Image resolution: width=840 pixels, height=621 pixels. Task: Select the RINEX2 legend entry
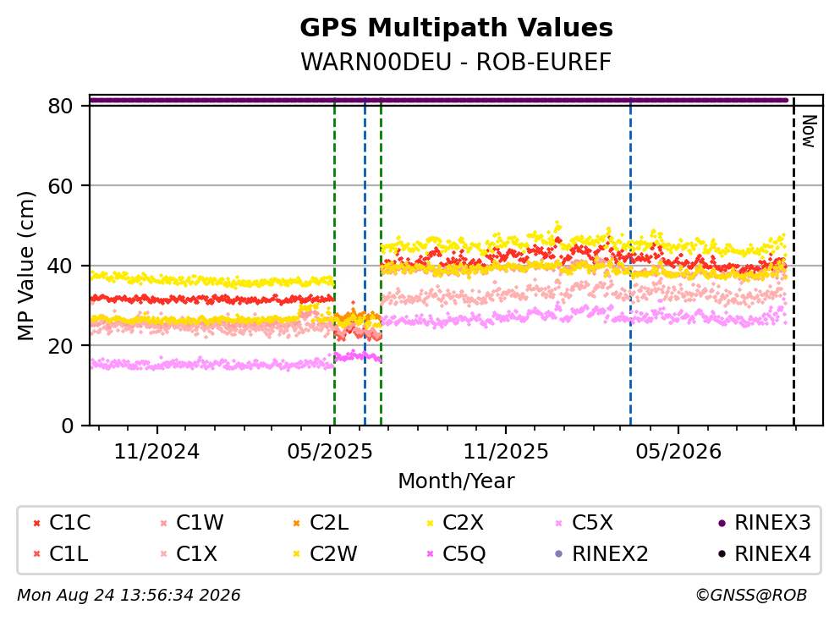pyautogui.click(x=601, y=554)
